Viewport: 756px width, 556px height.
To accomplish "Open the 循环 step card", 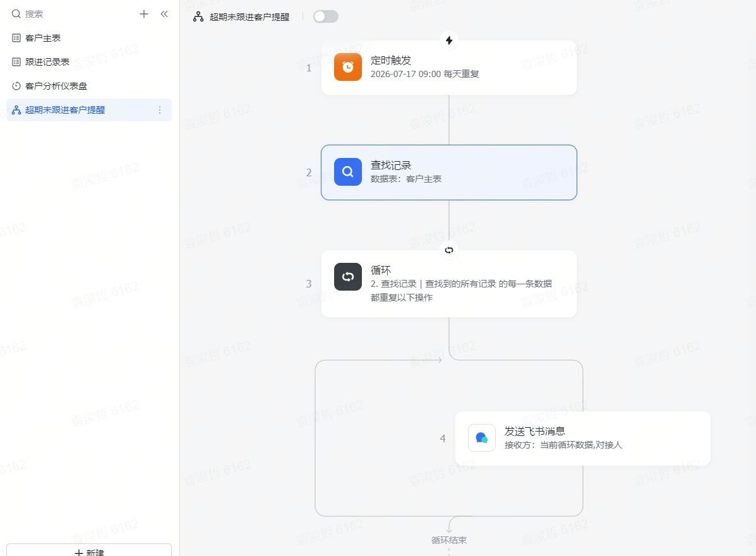I will (x=449, y=284).
